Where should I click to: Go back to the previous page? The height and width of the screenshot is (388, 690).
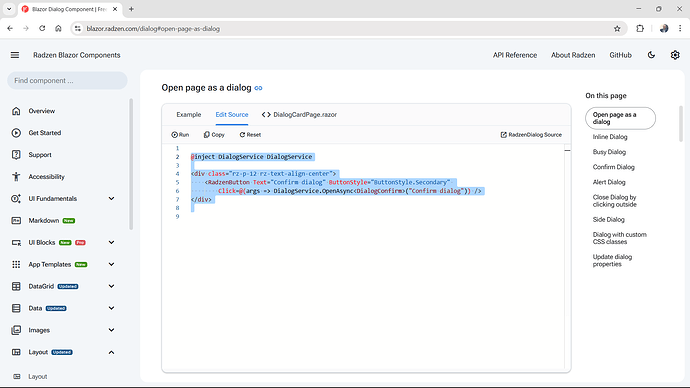[10, 29]
